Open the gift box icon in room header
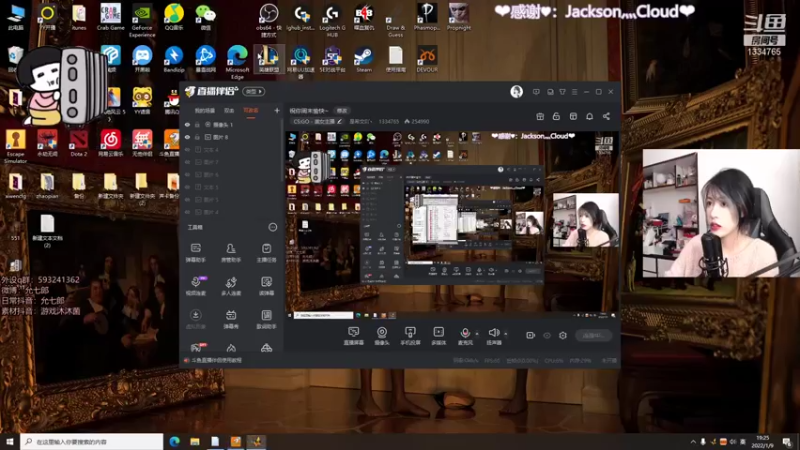The image size is (800, 450). pos(540,116)
